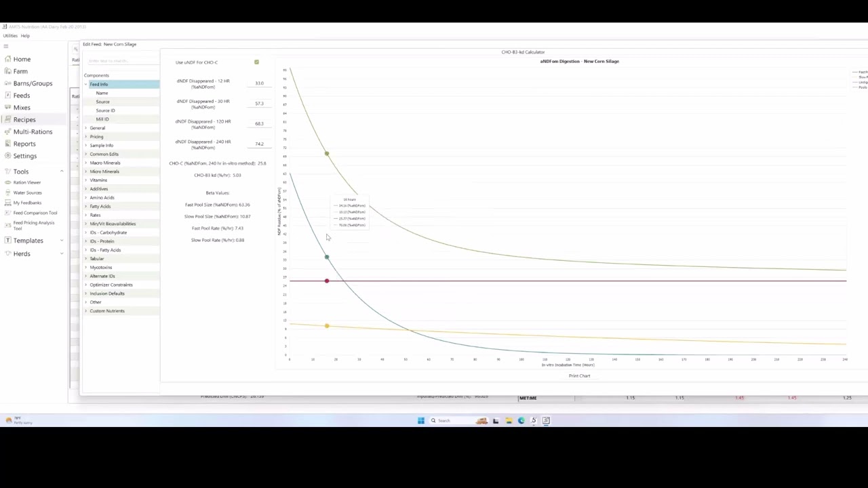The image size is (868, 488).
Task: Select Amino Acids in components tree
Action: pyautogui.click(x=102, y=198)
